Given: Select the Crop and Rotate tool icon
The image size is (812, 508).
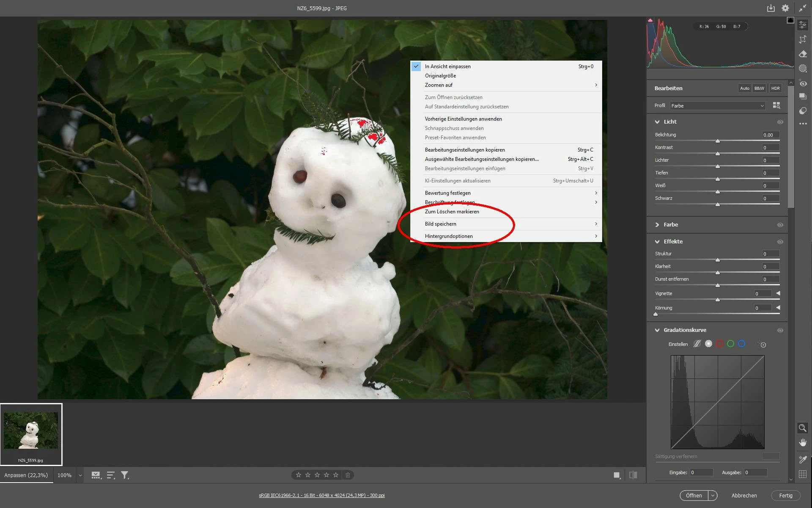Looking at the screenshot, I should pos(803,39).
